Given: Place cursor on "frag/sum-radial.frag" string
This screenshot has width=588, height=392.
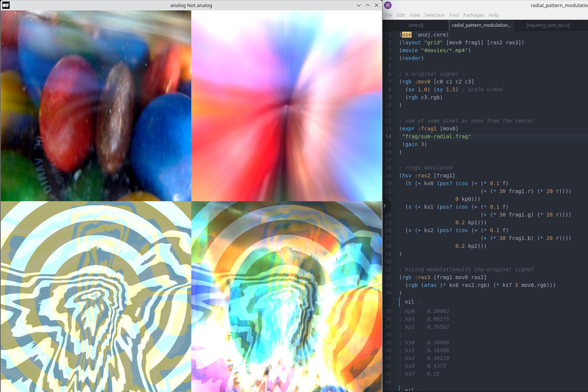Looking at the screenshot, I should point(437,136).
